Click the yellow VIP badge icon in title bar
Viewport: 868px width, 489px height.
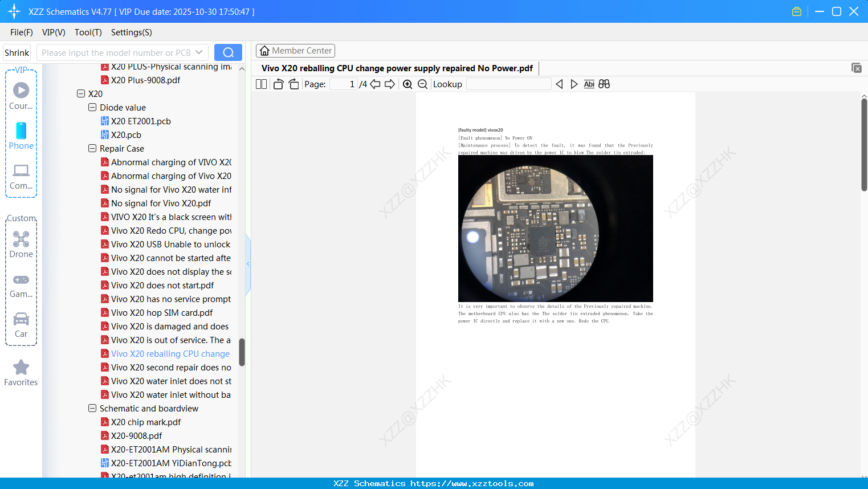pyautogui.click(x=797, y=11)
